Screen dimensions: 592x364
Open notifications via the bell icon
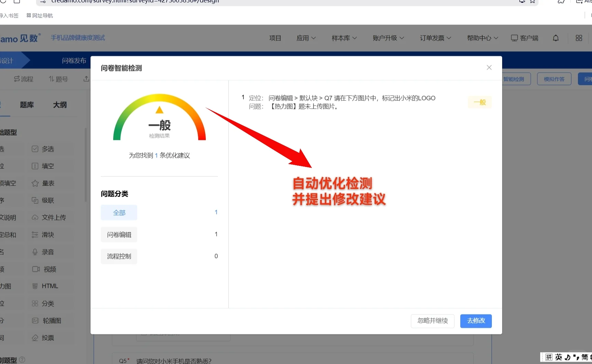[556, 38]
